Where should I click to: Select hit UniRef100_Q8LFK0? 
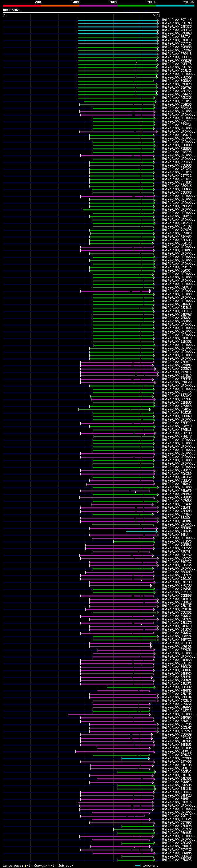click(x=176, y=30)
